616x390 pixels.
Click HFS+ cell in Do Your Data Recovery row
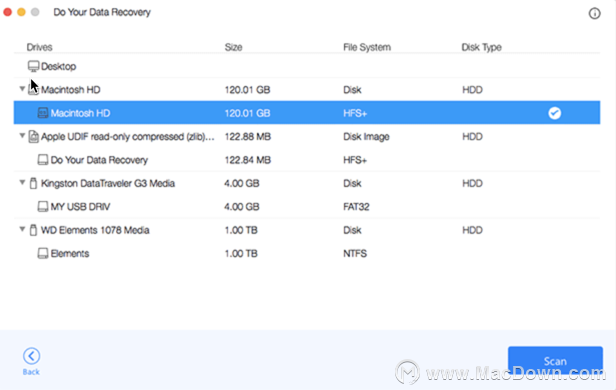(x=355, y=160)
